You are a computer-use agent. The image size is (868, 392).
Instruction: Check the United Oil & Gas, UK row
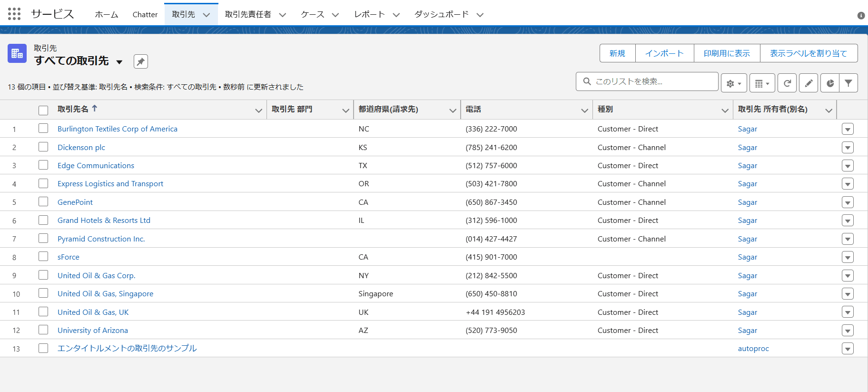tap(43, 312)
